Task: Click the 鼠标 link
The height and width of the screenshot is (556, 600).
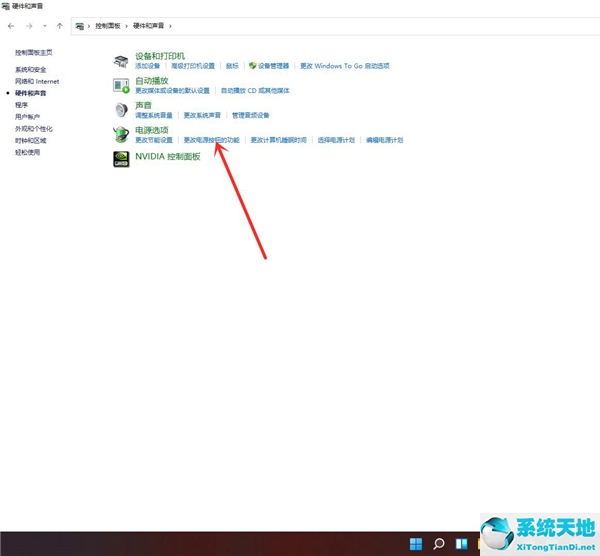Action: tap(232, 66)
